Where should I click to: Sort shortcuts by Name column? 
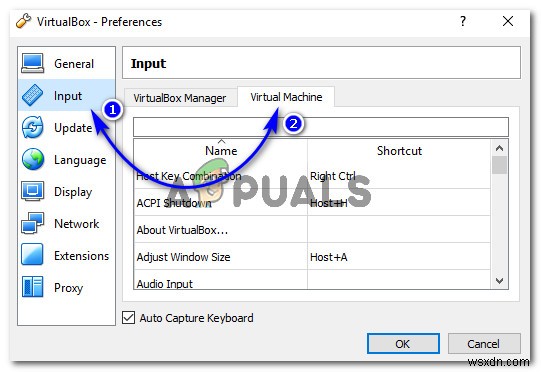[x=221, y=150]
